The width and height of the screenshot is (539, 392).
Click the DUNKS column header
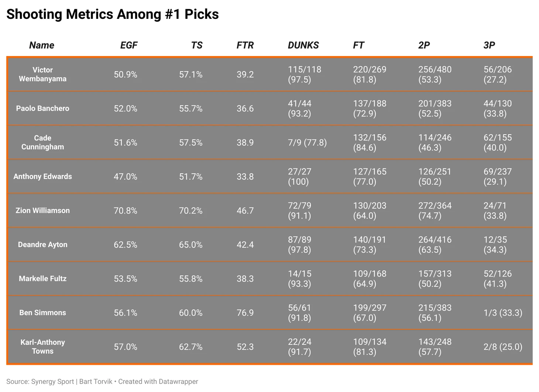coord(303,45)
